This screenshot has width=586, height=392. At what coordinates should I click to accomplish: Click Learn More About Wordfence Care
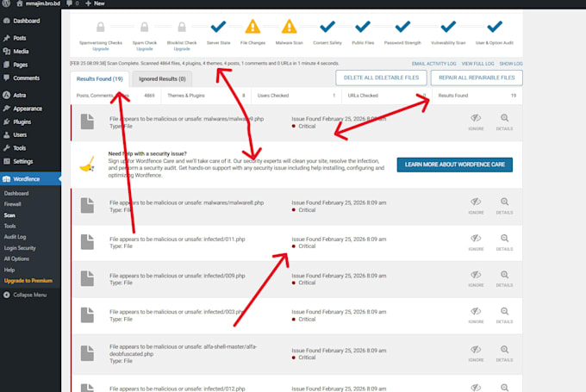454,165
